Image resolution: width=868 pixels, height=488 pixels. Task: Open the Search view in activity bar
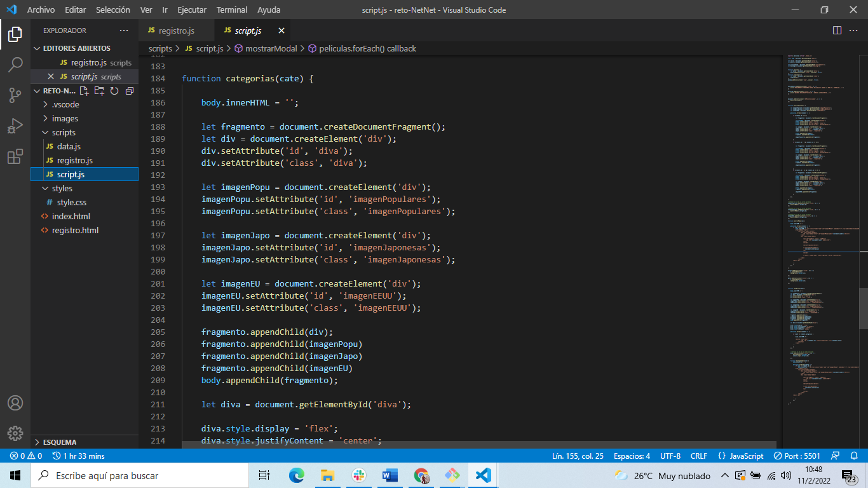[15, 65]
